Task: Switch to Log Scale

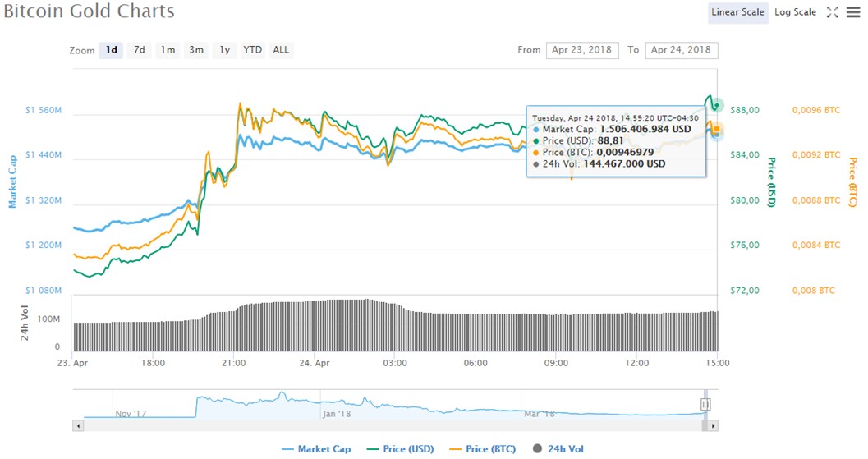Action: (795, 12)
